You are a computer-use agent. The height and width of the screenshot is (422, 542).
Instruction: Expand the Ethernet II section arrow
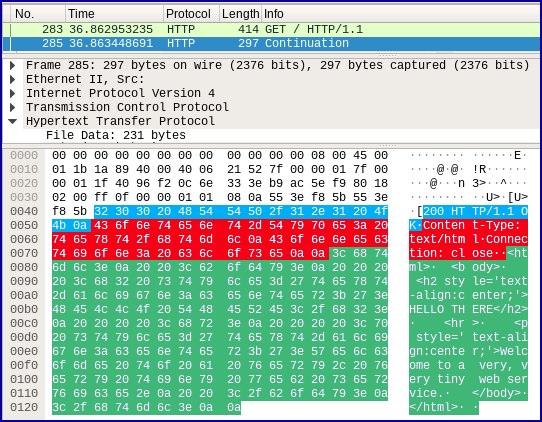13,79
